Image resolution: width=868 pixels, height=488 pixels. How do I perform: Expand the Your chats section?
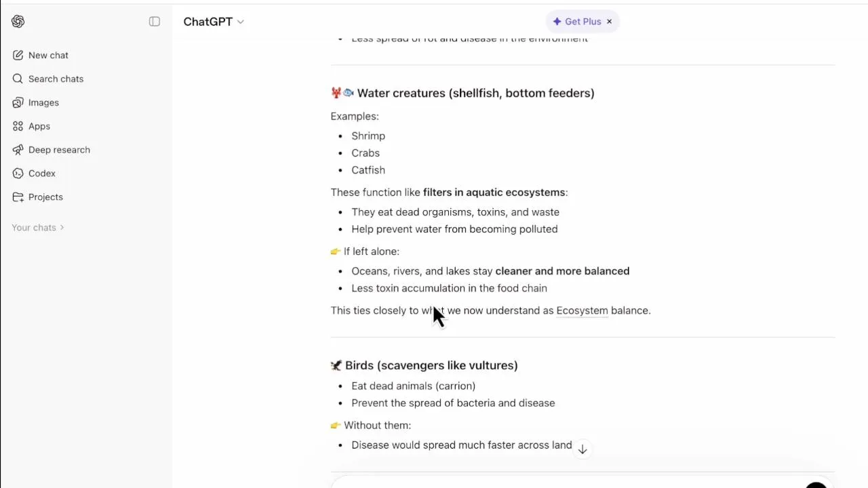(x=38, y=228)
